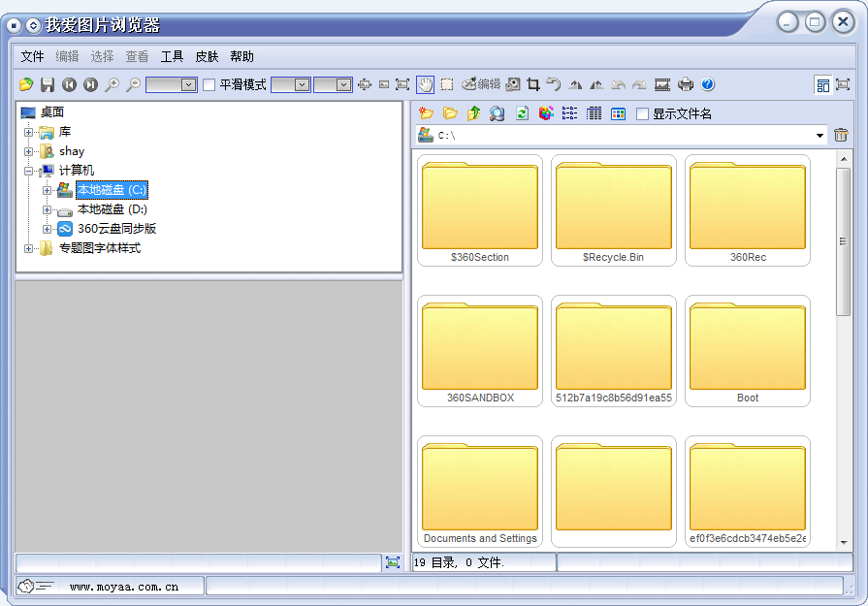Select 360云盘同步版 in the folder tree
868x606 pixels.
click(x=116, y=229)
